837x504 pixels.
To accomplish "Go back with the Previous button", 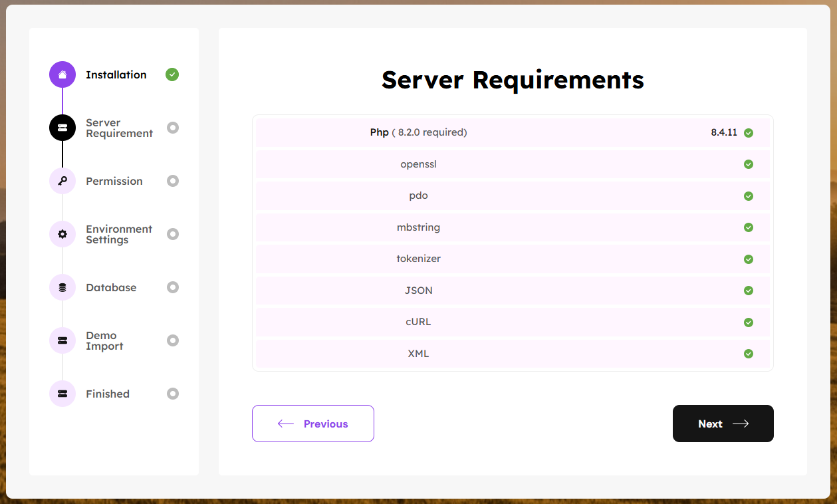I will tap(313, 424).
